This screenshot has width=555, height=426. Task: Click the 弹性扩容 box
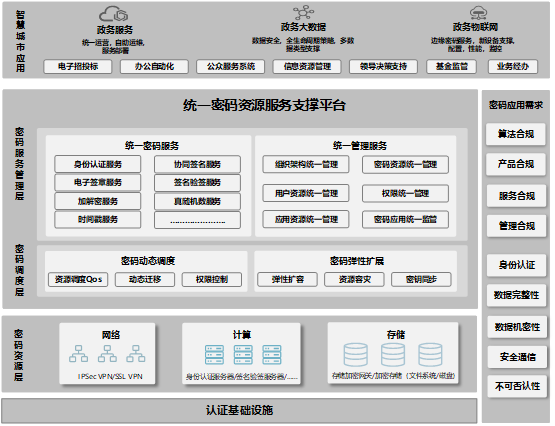[287, 280]
